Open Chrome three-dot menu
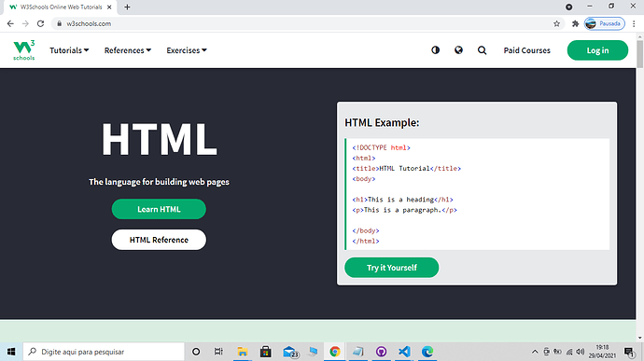 click(634, 23)
